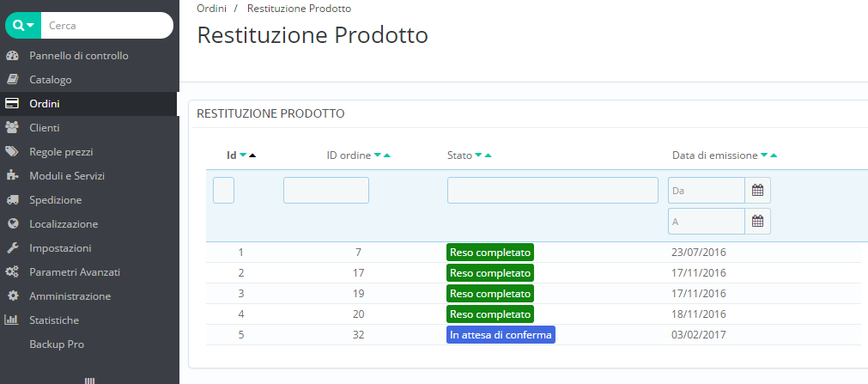Sort Id column descending
868x384 pixels.
[x=243, y=155]
